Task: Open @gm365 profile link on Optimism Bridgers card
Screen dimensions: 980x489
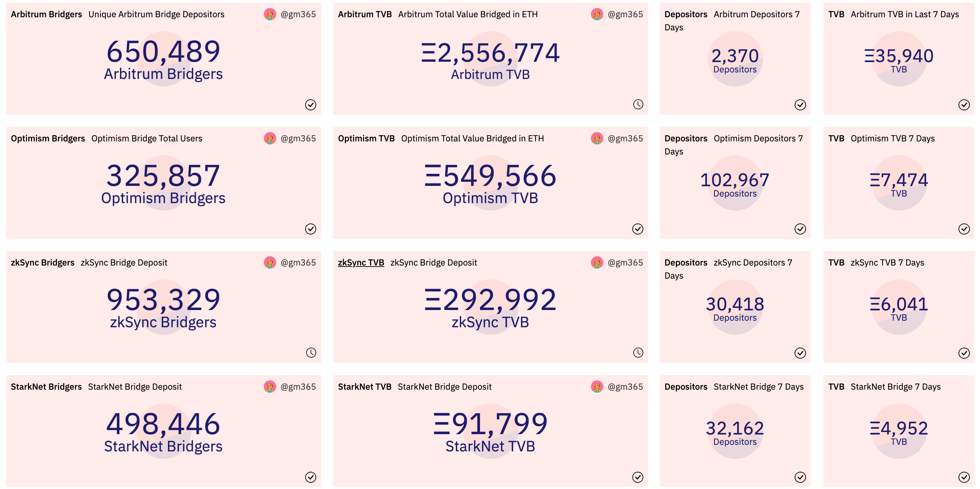Action: (298, 139)
